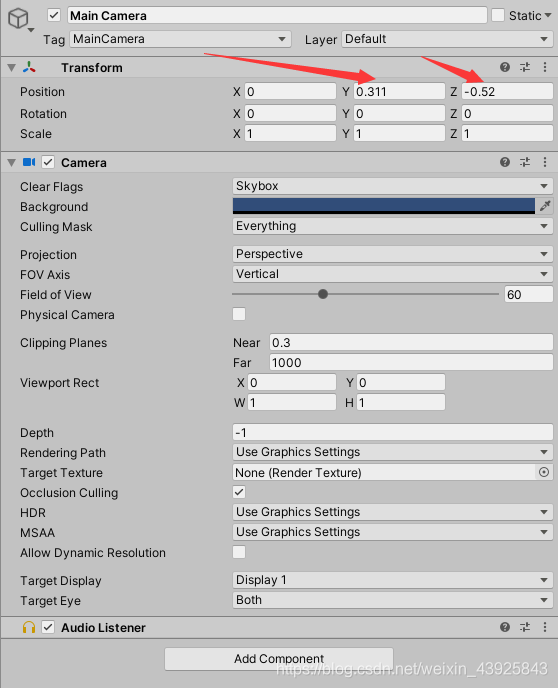
Task: Open Audio Listener help icon
Action: pos(504,627)
